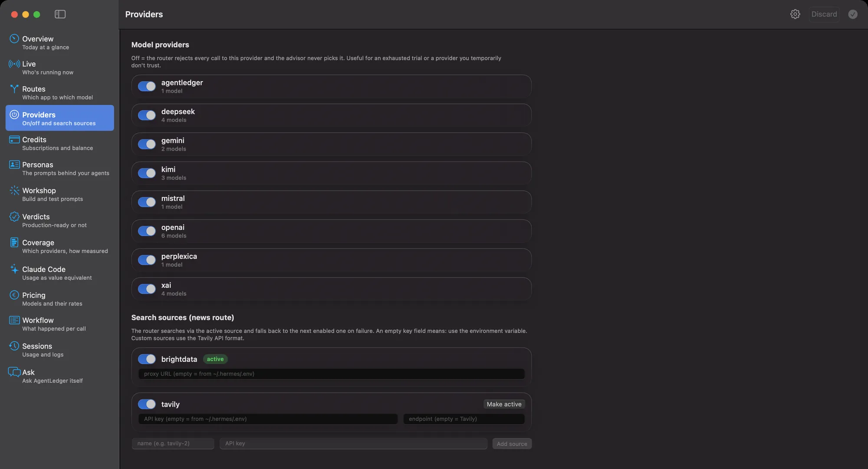Click the Pricing euro coin icon
This screenshot has height=469, width=868.
[x=14, y=295]
